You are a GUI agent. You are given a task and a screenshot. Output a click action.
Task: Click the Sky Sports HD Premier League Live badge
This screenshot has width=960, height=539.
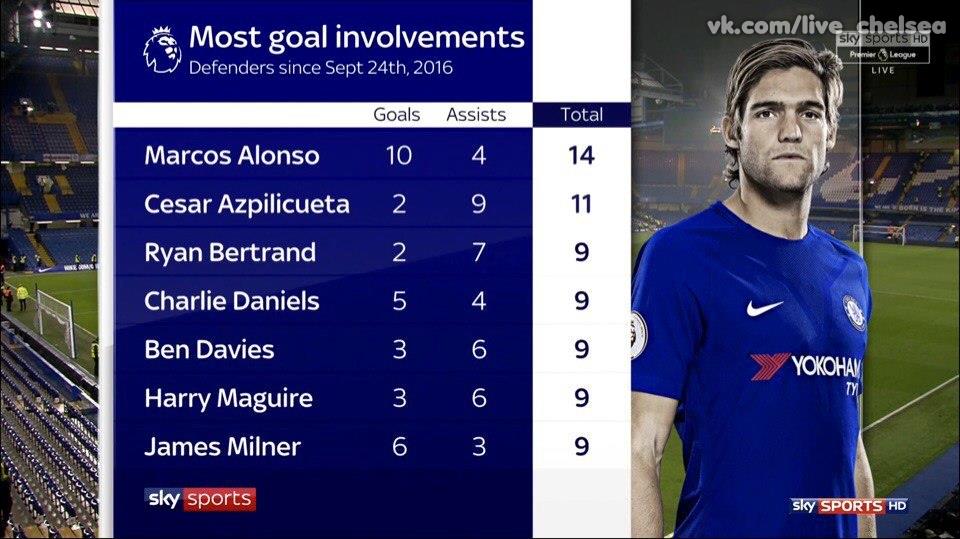tap(883, 53)
